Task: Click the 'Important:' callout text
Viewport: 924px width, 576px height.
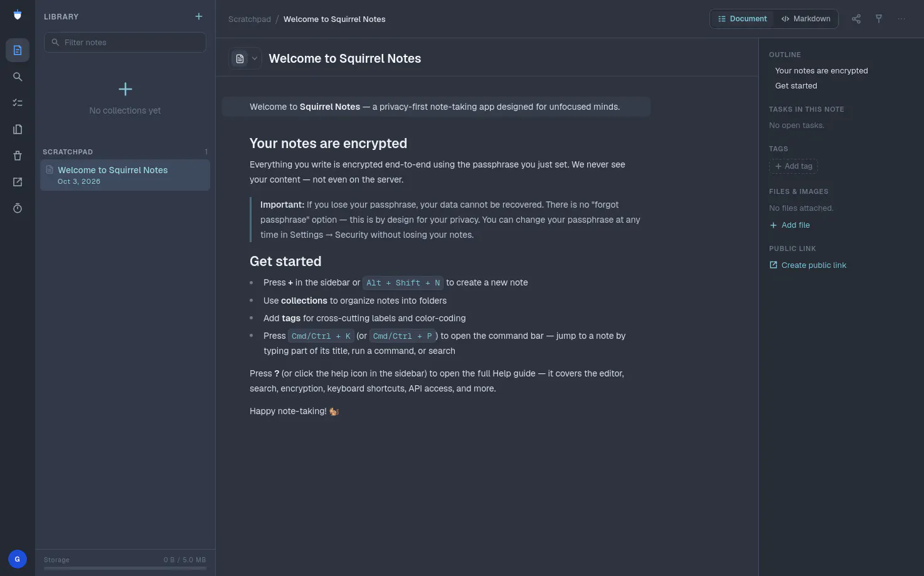Action: 282,205
